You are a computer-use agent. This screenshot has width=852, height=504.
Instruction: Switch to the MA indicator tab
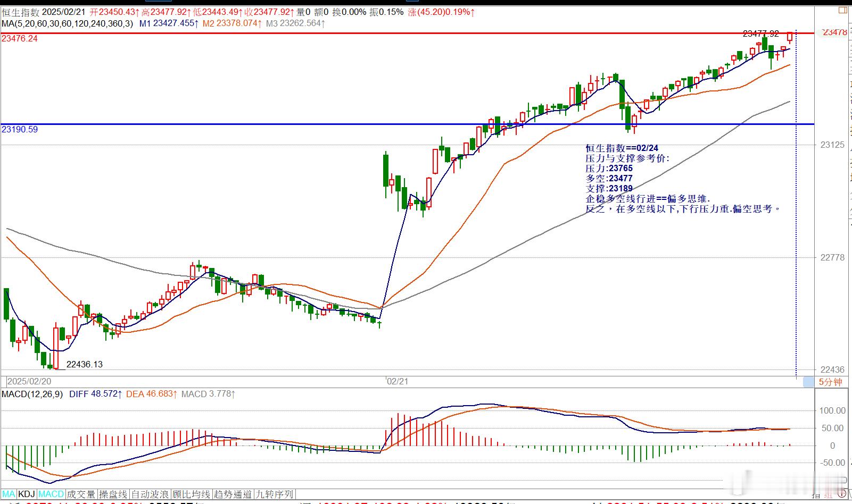(x=9, y=494)
